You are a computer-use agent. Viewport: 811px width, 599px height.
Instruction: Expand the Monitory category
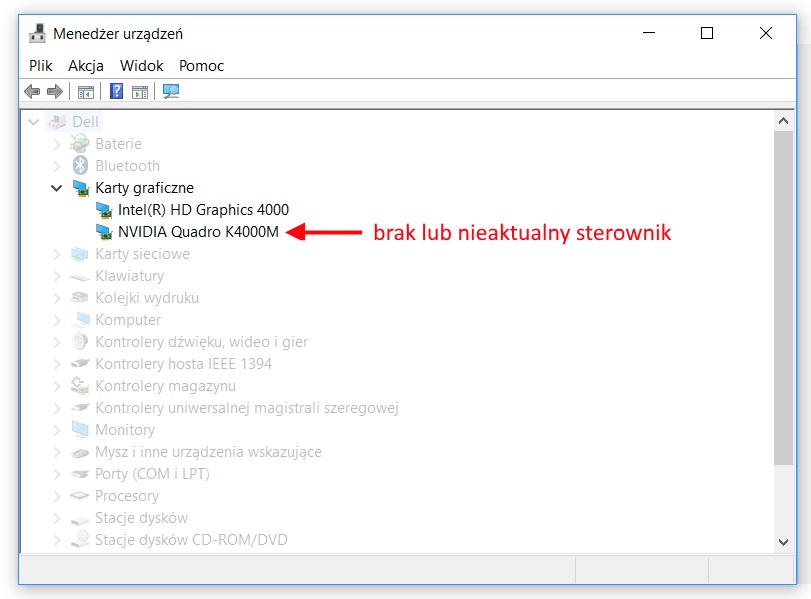pos(57,430)
